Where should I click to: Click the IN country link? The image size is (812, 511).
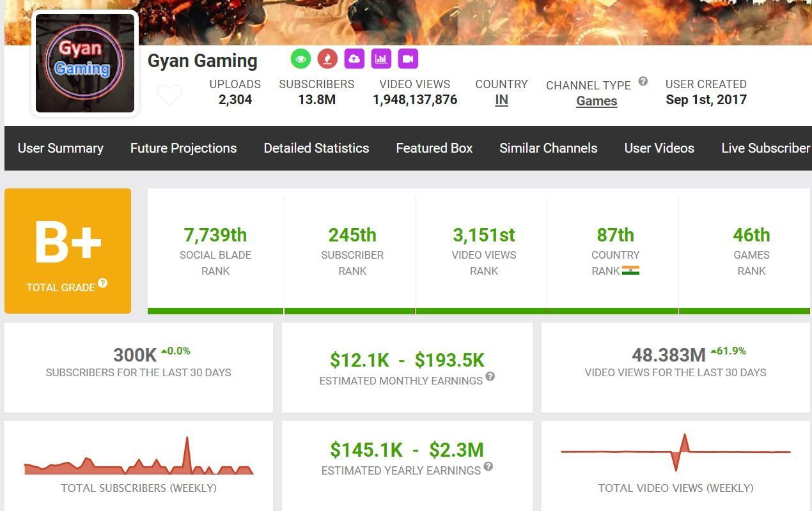(x=501, y=100)
